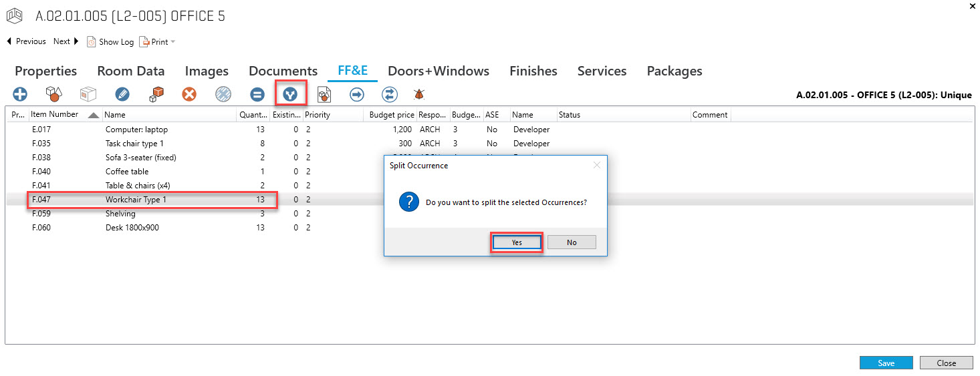The image size is (980, 376).
Task: Select the Desk 1800x900 row
Action: (x=132, y=228)
